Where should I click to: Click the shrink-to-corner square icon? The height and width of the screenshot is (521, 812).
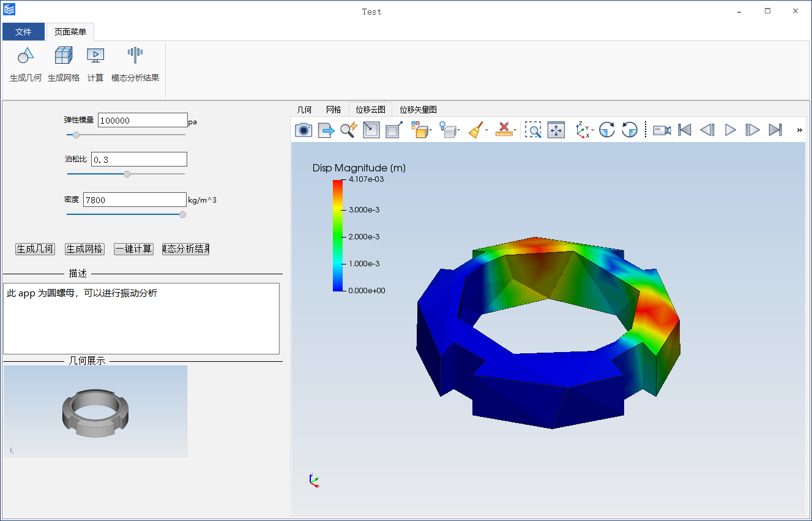(371, 130)
